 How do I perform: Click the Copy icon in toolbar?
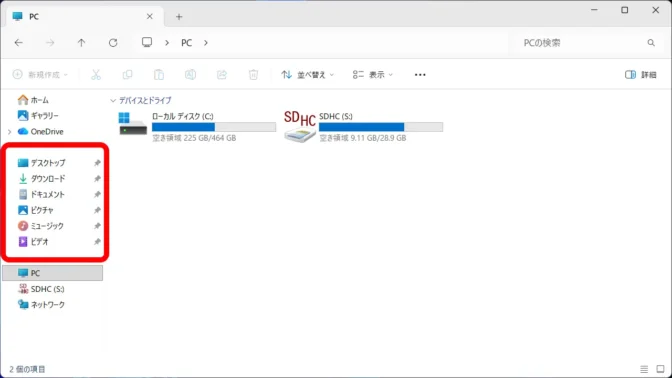pos(127,75)
